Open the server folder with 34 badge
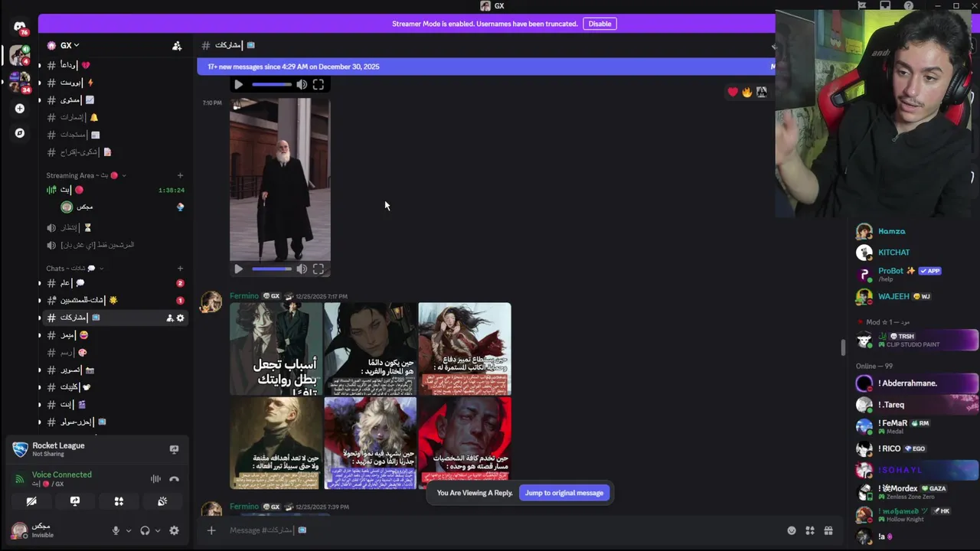Image resolution: width=980 pixels, height=551 pixels. (x=19, y=83)
